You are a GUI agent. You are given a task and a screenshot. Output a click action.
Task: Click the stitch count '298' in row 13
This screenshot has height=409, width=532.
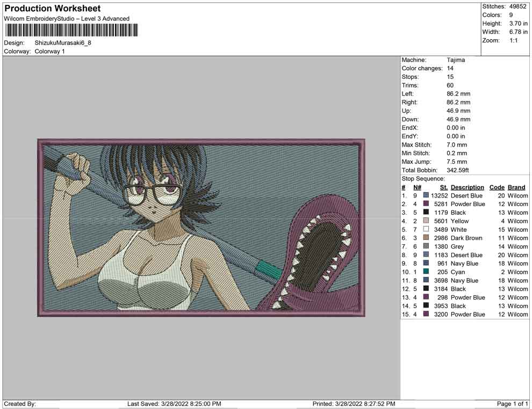443,297
